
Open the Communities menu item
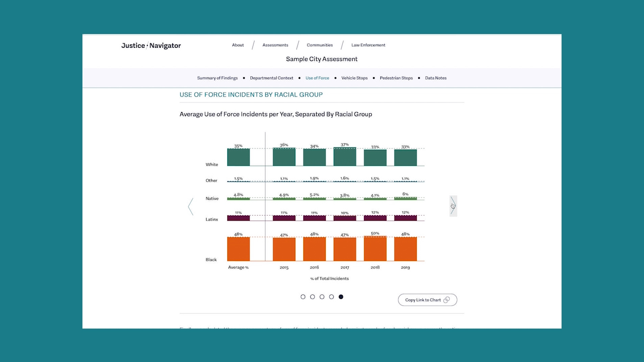click(320, 45)
